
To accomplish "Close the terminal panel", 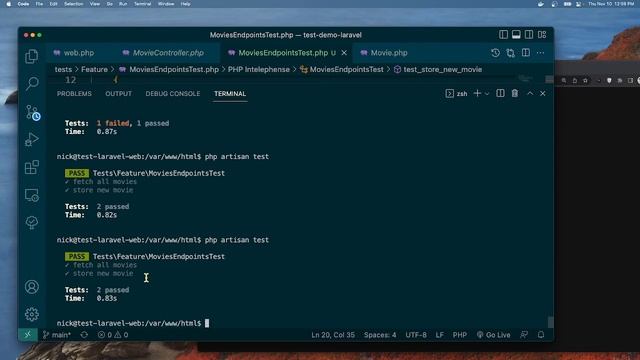I will (542, 93).
